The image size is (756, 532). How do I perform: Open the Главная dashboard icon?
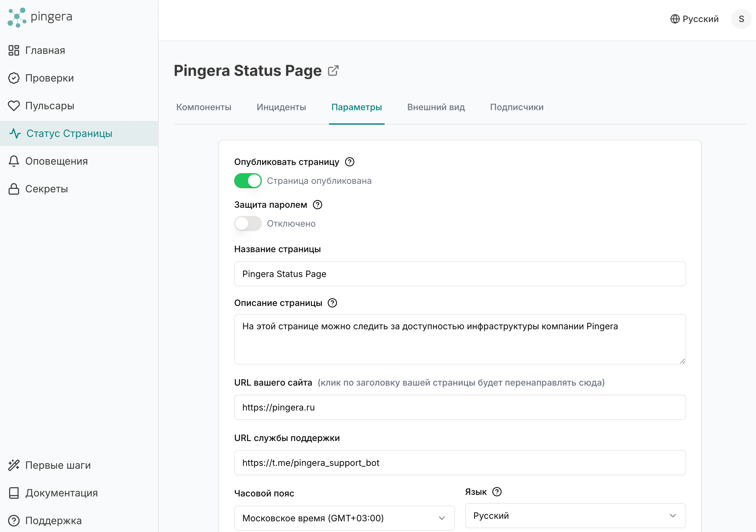coord(14,50)
